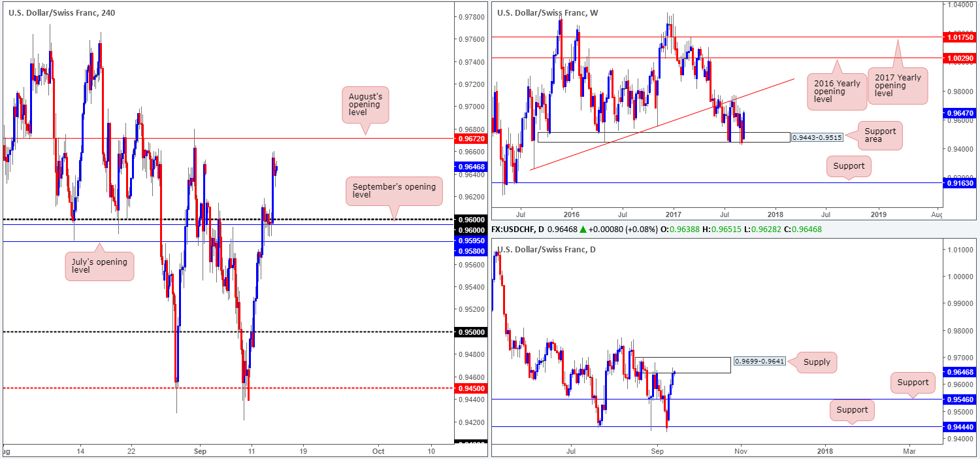This screenshot has width=980, height=459.
Task: Click Nov on the daily time axis
Action: click(740, 451)
